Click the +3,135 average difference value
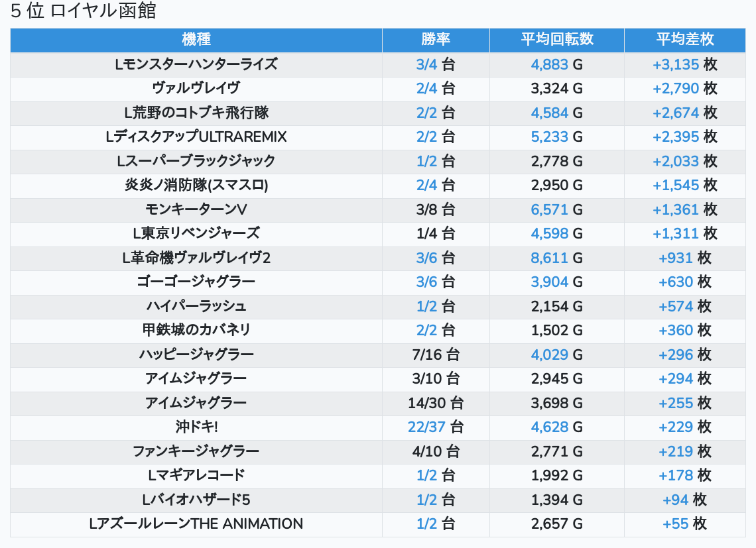Viewport: 756px width, 548px height. [676, 64]
